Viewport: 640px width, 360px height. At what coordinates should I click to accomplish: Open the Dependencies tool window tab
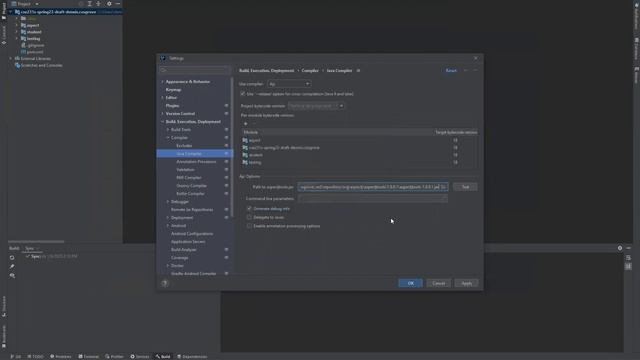pos(192,357)
